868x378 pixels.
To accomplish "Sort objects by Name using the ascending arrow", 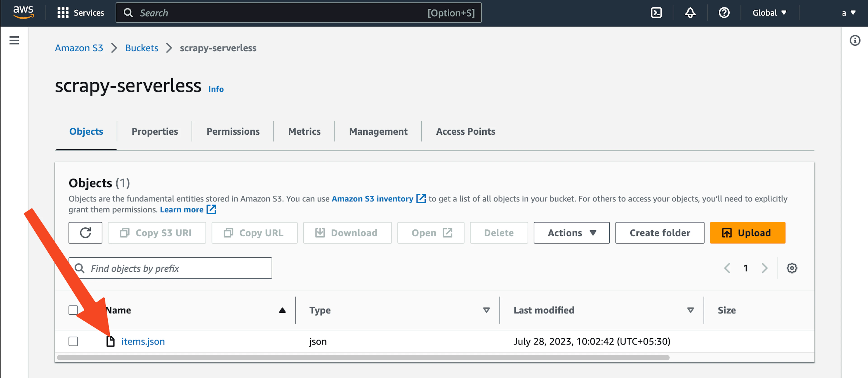I will click(x=282, y=310).
